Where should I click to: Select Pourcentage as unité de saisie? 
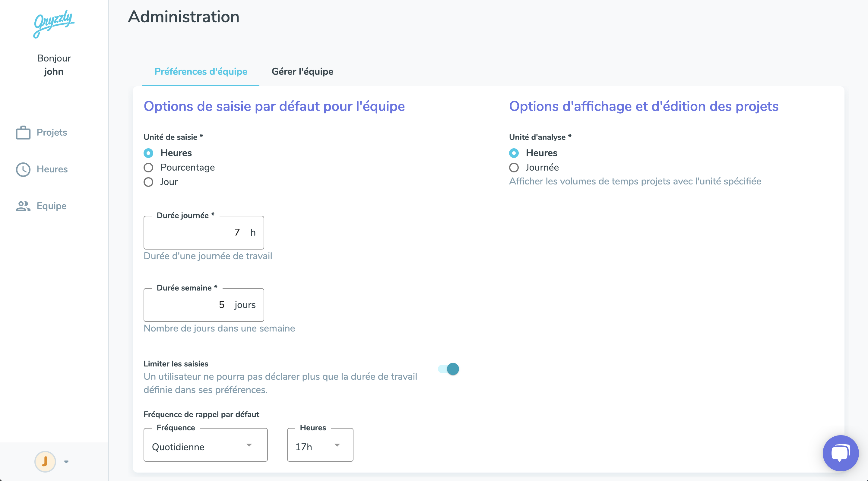(148, 168)
